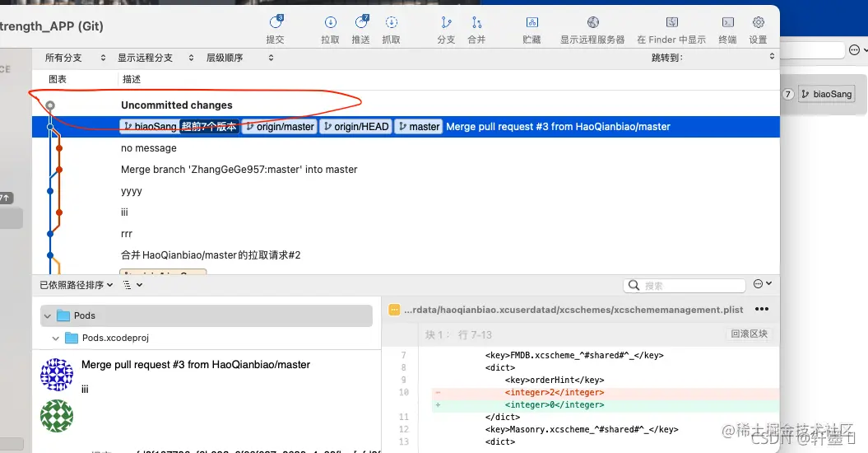Click the commit node of Uncommitted changes

click(x=50, y=105)
